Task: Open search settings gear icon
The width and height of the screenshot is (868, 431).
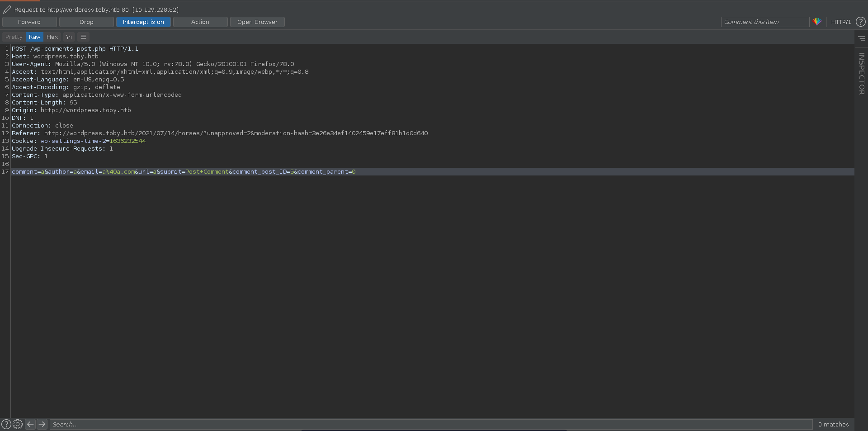Action: pyautogui.click(x=18, y=424)
